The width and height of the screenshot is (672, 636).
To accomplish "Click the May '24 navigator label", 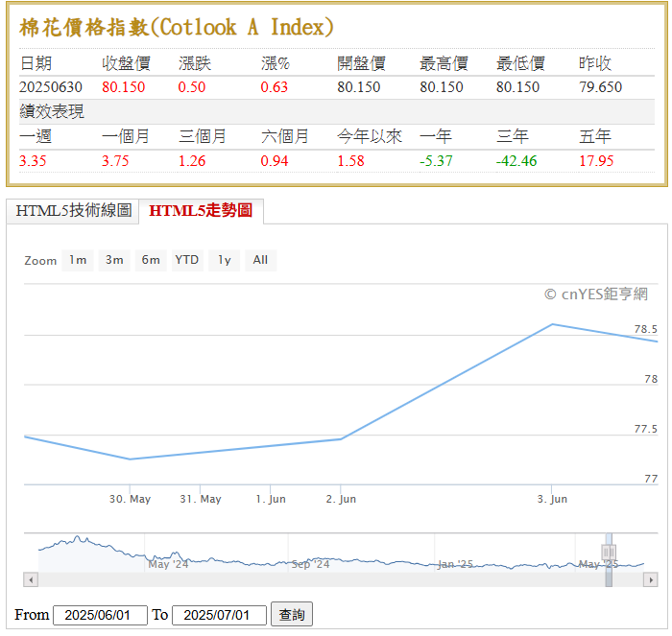I will pyautogui.click(x=168, y=564).
